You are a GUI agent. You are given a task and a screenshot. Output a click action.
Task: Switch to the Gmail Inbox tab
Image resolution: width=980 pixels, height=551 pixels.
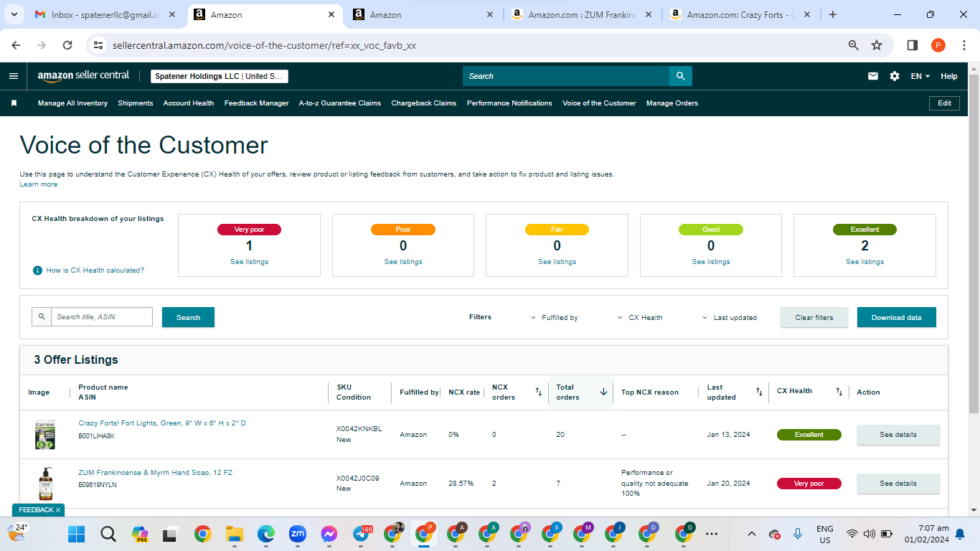[x=105, y=14]
